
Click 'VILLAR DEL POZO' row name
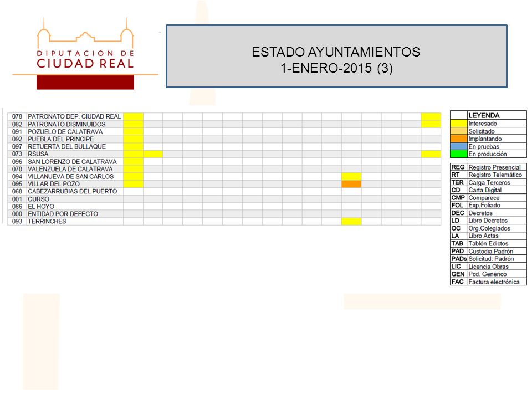54,184
